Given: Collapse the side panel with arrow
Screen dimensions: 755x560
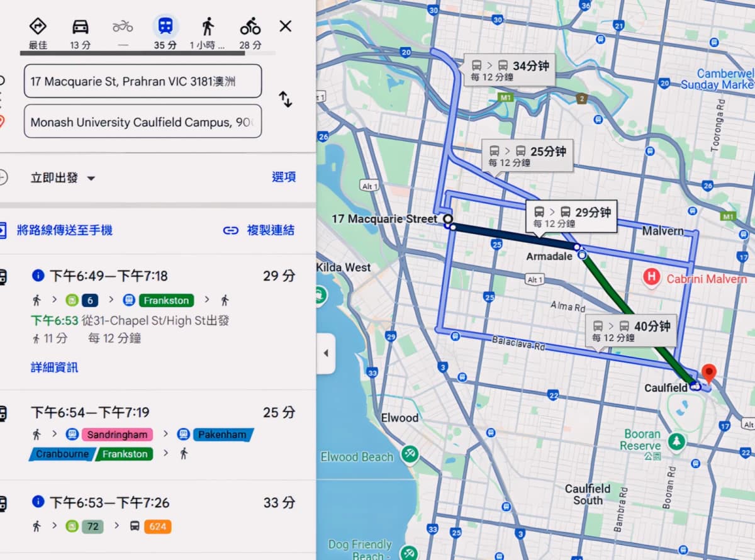Looking at the screenshot, I should tap(326, 353).
